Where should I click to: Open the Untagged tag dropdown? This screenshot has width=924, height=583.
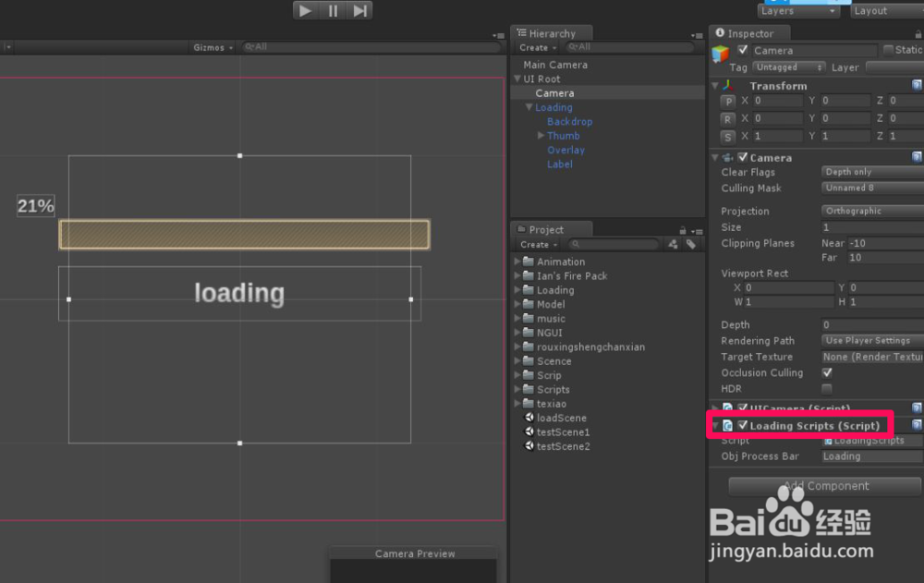(x=788, y=67)
